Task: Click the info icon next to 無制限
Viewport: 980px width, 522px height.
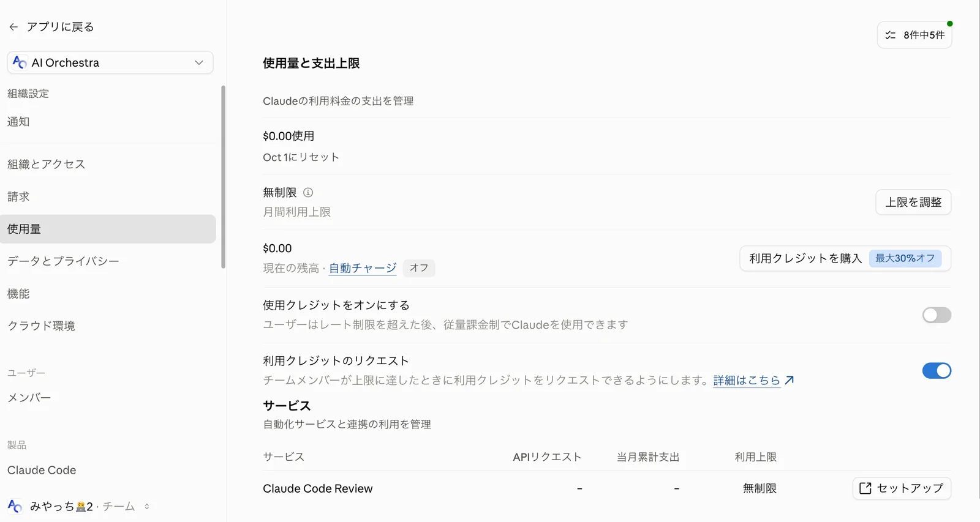Action: (308, 193)
